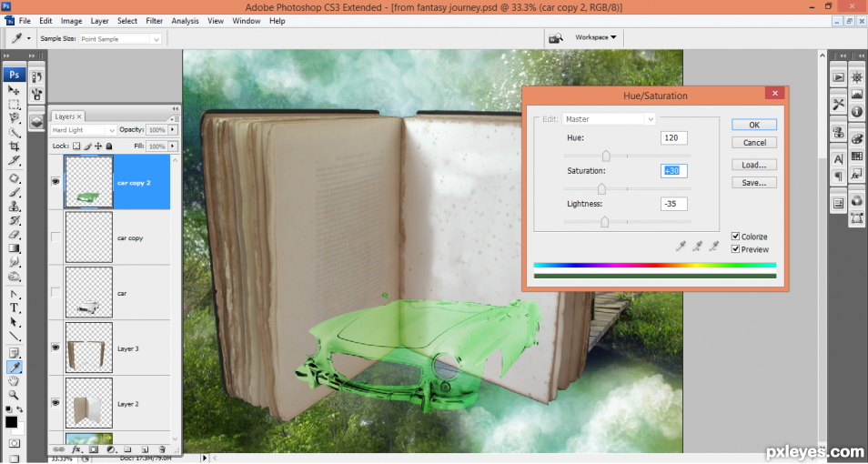This screenshot has width=868, height=464.
Task: Show the car layer
Action: tap(56, 292)
